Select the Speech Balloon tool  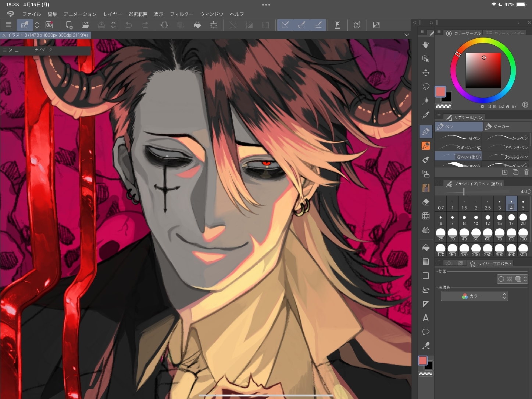(x=426, y=332)
